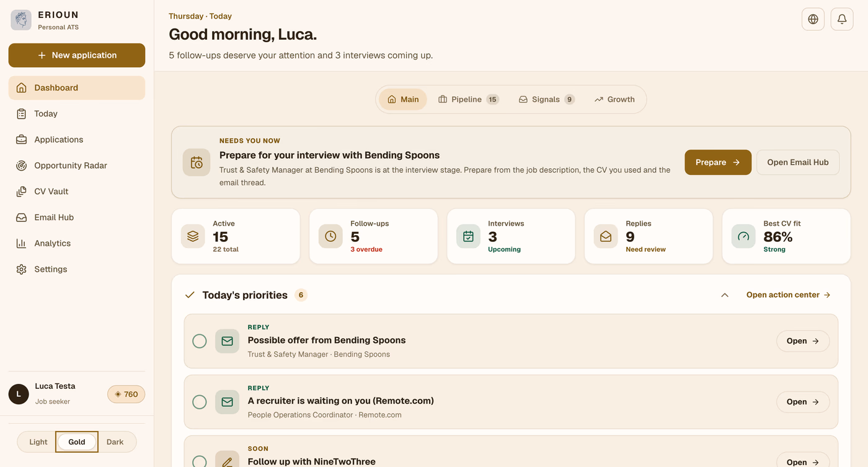
Task: Click the Follow-ups clock icon
Action: (330, 236)
